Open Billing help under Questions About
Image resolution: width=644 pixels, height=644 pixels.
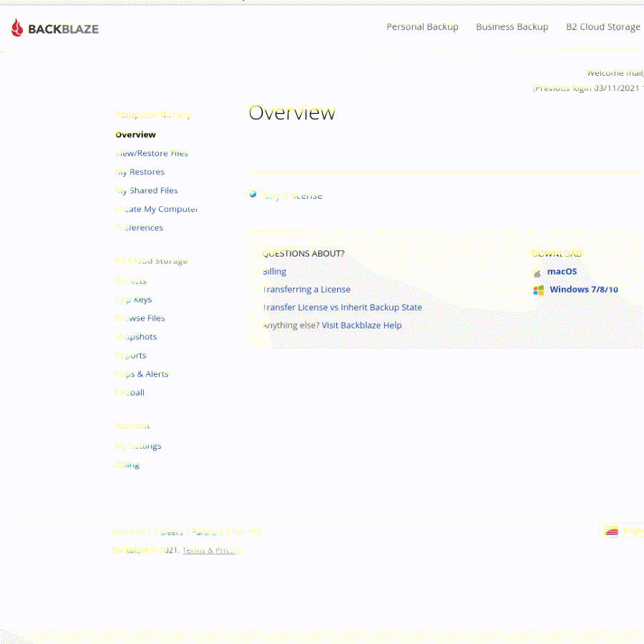tap(274, 272)
